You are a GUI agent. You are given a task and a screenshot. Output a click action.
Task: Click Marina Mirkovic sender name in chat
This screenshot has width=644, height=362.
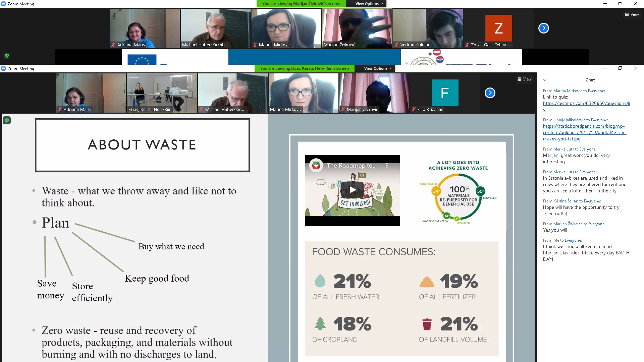(568, 91)
